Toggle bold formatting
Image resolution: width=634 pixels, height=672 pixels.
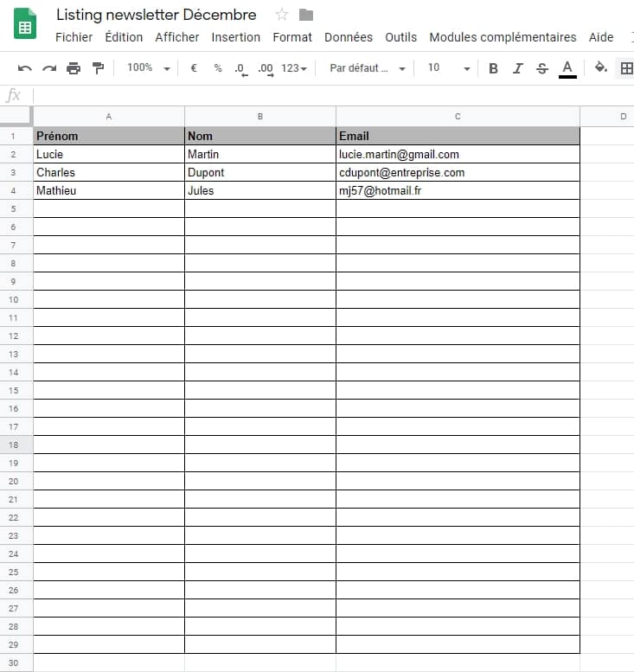pyautogui.click(x=493, y=68)
